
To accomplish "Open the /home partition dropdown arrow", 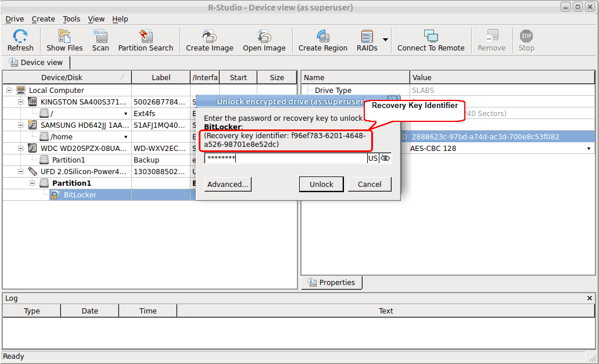I will point(125,137).
